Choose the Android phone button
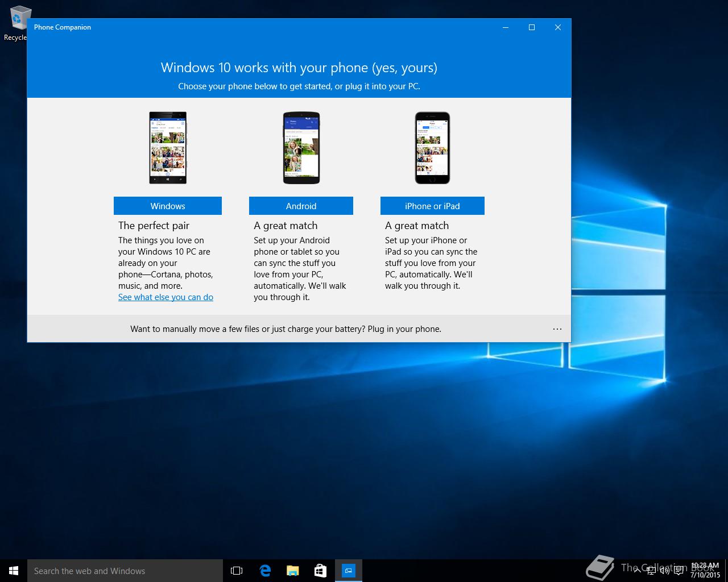The width and height of the screenshot is (728, 582). coord(301,206)
